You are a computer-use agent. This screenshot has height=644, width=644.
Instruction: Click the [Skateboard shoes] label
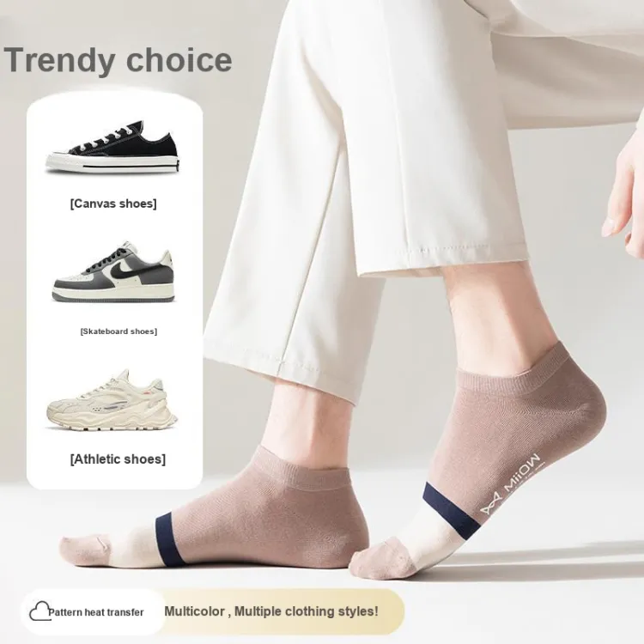point(118,331)
